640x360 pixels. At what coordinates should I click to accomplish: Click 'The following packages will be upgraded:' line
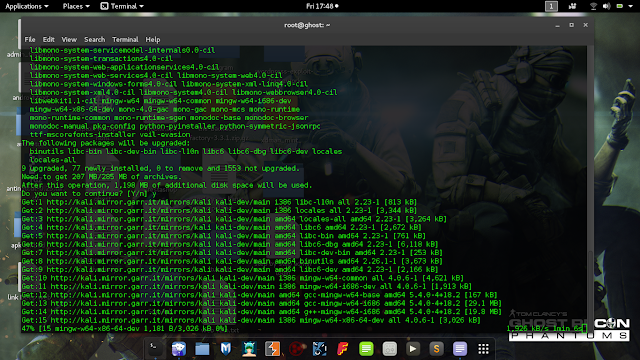point(106,143)
